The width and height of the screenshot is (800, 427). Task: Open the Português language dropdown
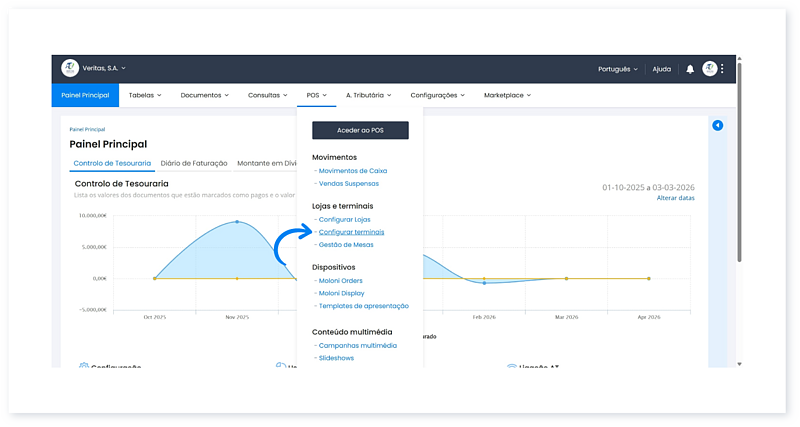click(x=618, y=69)
